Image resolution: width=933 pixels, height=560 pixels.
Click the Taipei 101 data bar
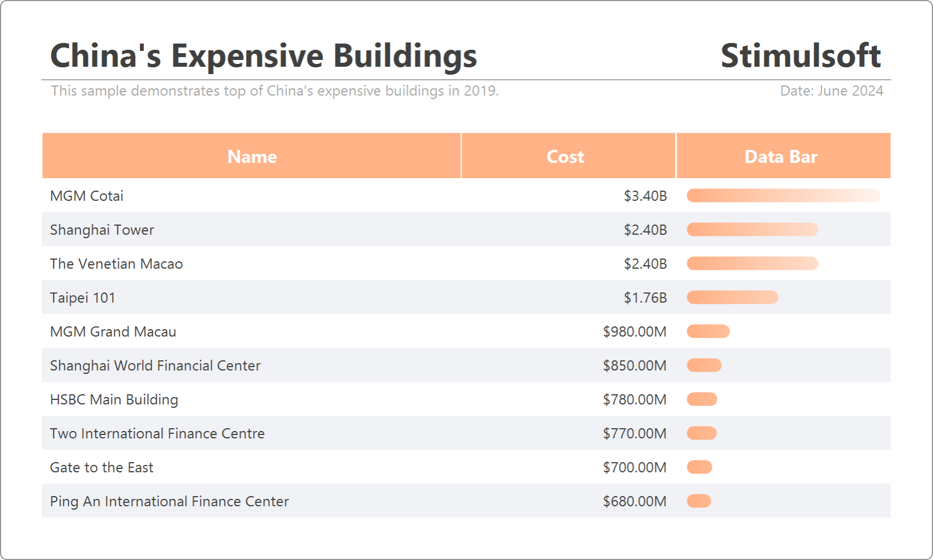[x=733, y=298]
